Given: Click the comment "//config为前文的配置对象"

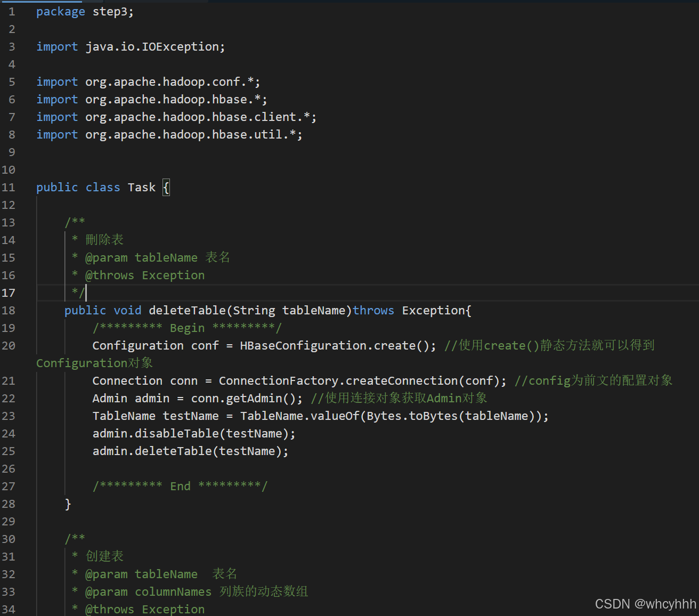Looking at the screenshot, I should [x=594, y=381].
